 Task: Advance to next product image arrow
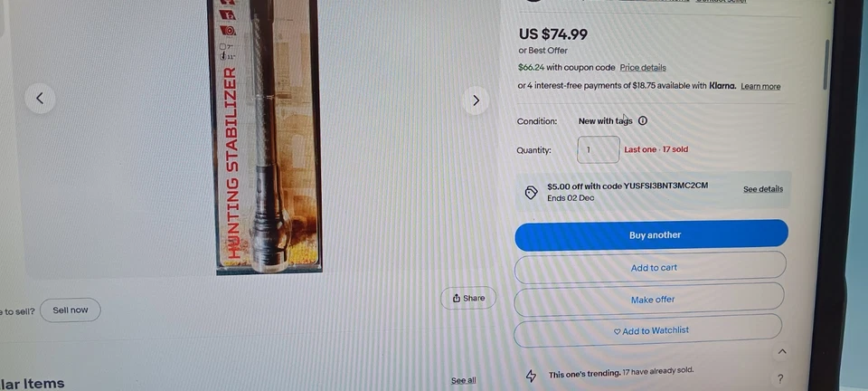pyautogui.click(x=476, y=100)
